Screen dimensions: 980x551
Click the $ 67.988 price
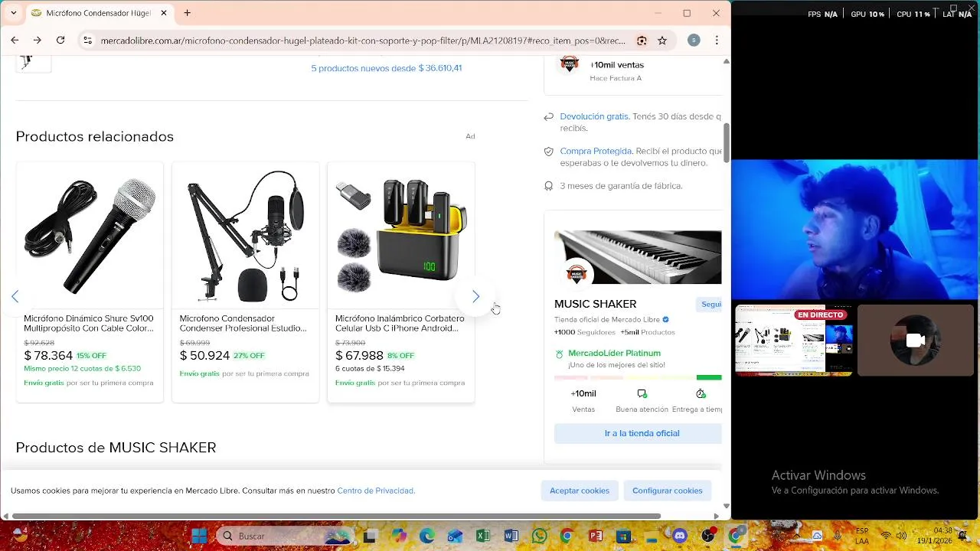(x=359, y=356)
